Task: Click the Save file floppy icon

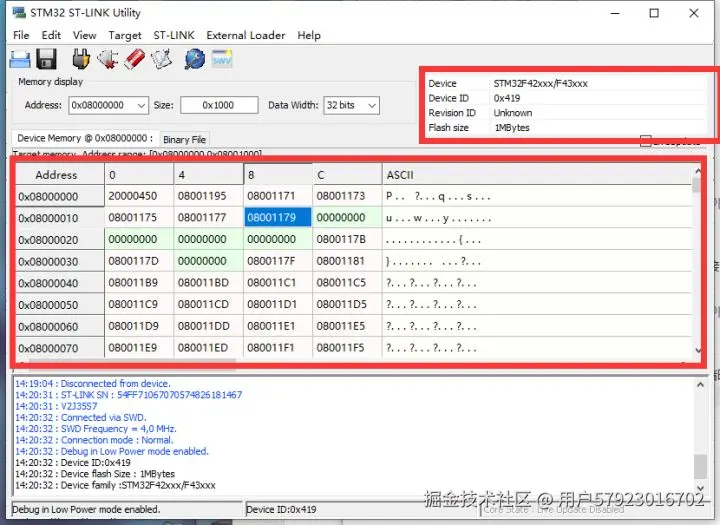Action: 46,59
